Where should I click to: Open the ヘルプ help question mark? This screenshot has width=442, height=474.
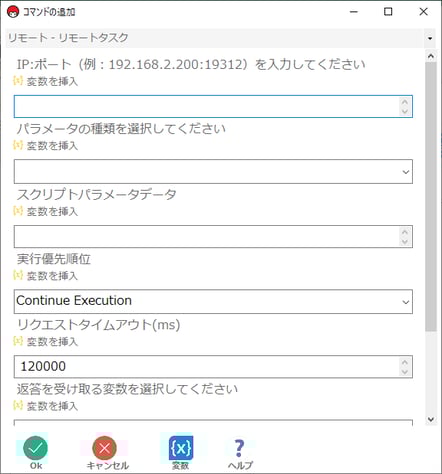pyautogui.click(x=239, y=448)
